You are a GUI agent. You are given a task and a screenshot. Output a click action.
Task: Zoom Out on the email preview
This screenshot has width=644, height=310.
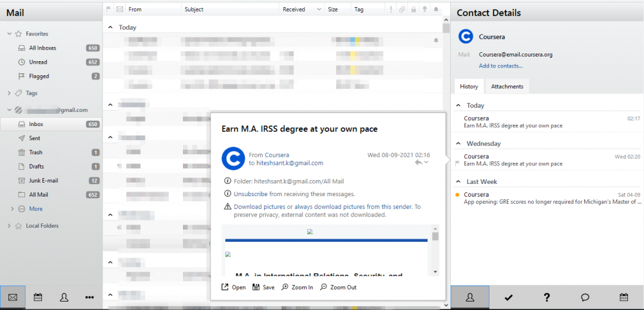338,287
